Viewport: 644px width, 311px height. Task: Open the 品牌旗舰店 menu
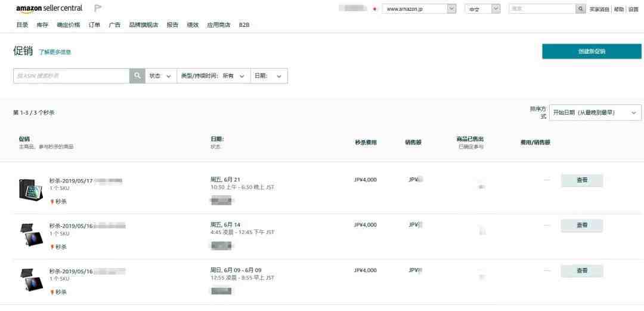click(144, 25)
